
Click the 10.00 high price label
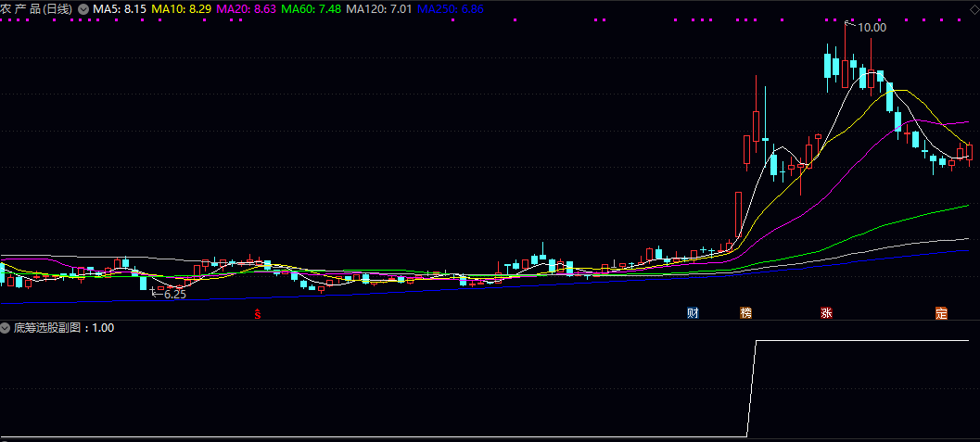pos(872,28)
